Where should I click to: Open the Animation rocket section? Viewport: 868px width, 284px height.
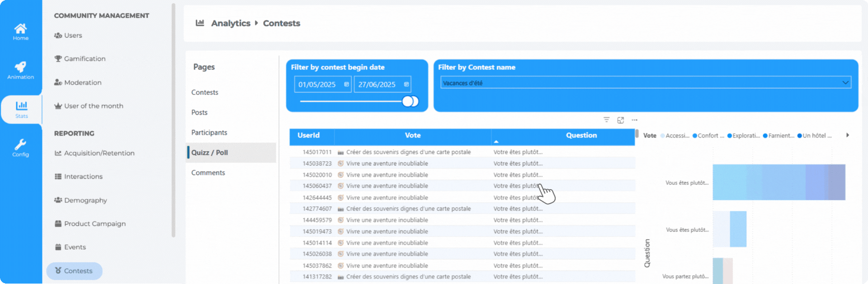pyautogui.click(x=20, y=70)
